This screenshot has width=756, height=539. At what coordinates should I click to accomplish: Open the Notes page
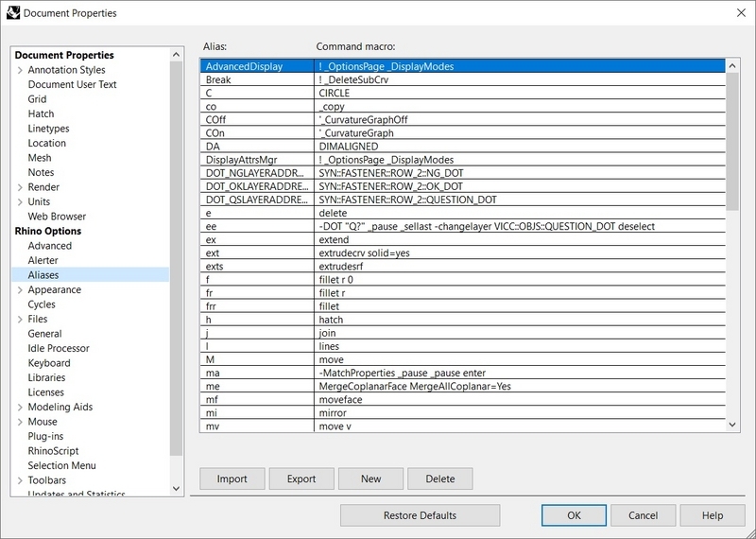[x=41, y=172]
